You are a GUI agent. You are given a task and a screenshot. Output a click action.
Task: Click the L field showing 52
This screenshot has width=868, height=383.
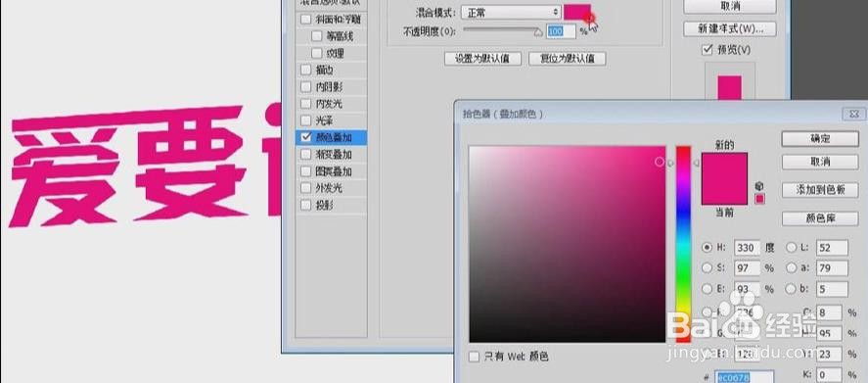(x=832, y=248)
